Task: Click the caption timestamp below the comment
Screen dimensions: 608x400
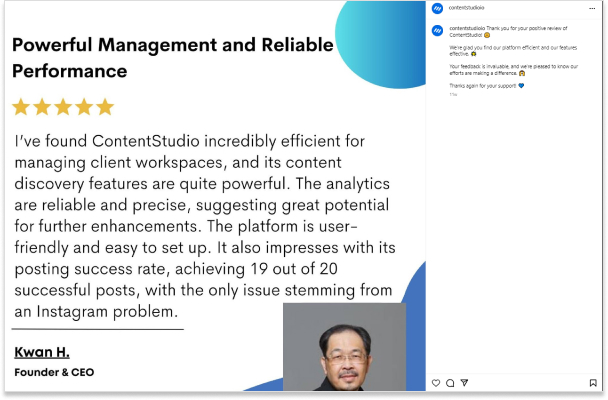Action: coord(453,95)
